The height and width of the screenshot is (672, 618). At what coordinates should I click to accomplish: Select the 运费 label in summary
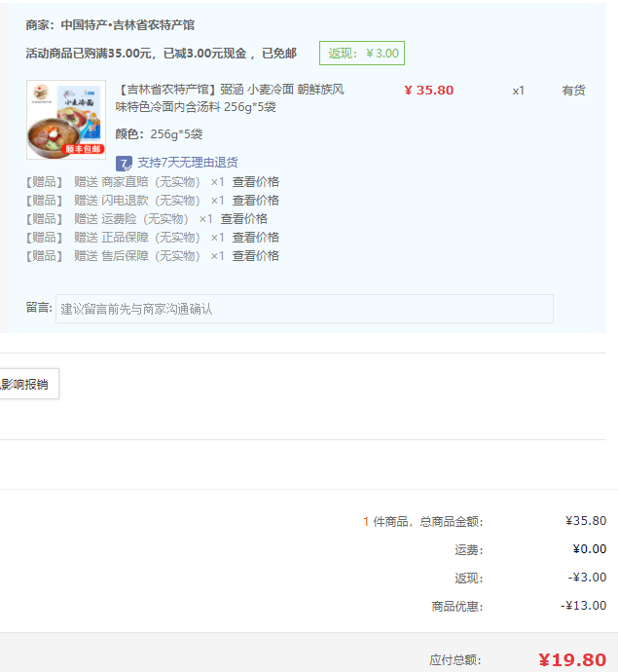(468, 550)
